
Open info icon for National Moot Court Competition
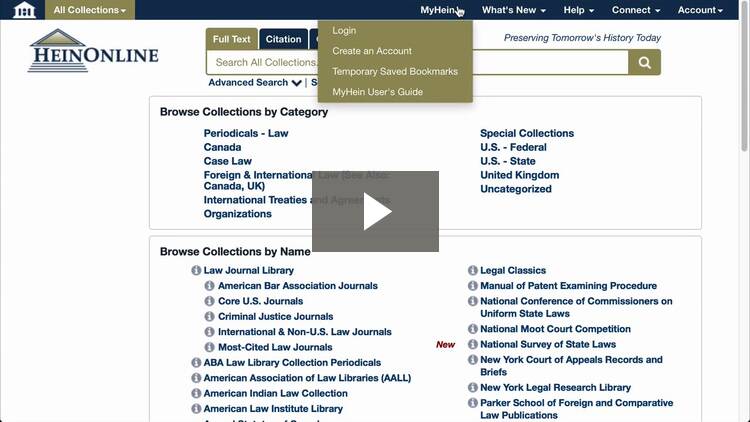[473, 329]
